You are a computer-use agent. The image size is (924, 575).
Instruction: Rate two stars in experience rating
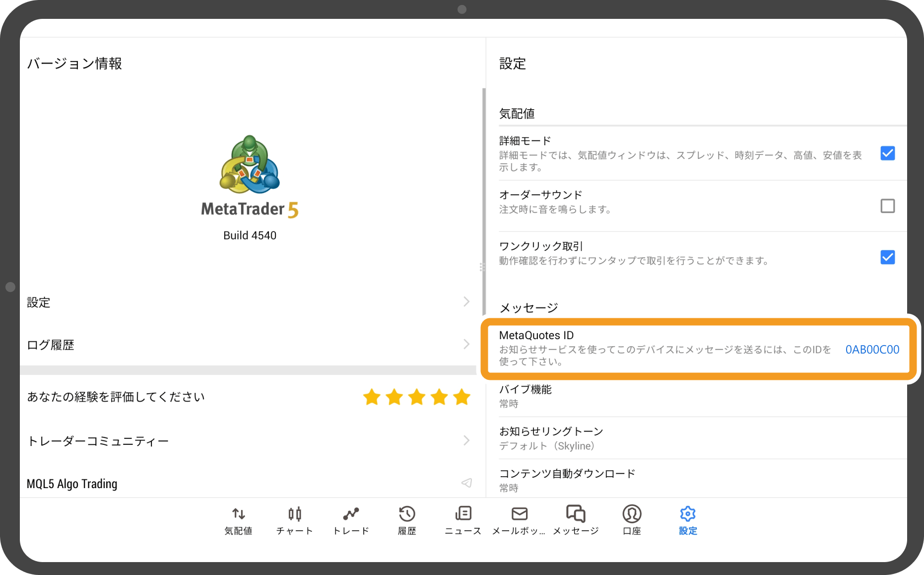point(395,397)
